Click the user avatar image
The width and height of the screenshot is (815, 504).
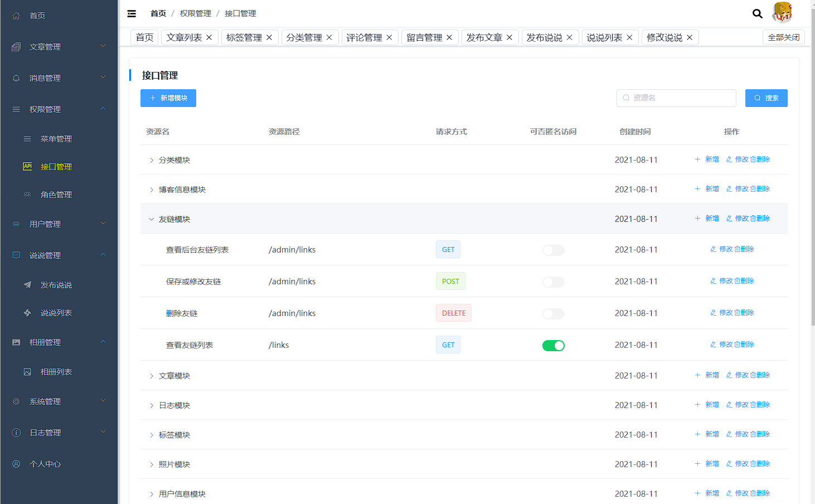tap(782, 12)
